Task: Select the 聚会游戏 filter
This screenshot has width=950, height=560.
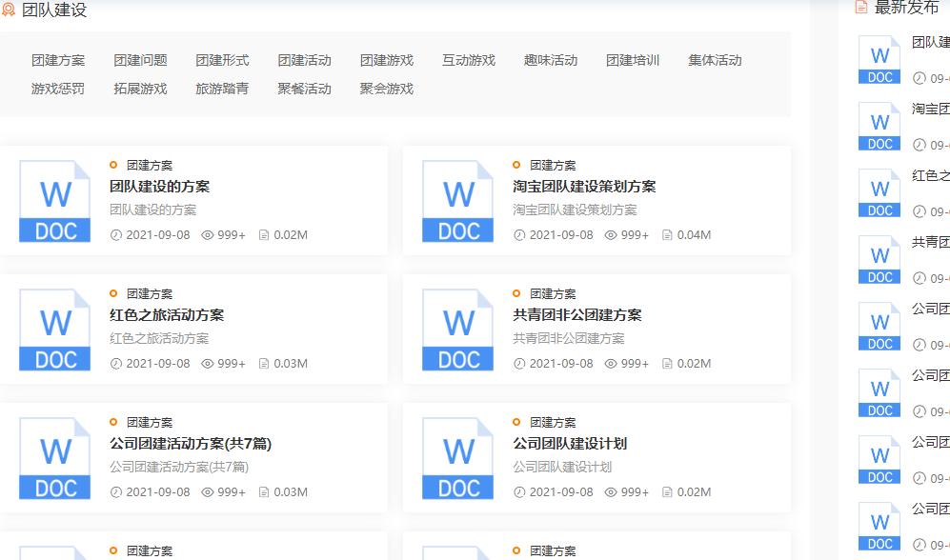Action: [x=385, y=89]
